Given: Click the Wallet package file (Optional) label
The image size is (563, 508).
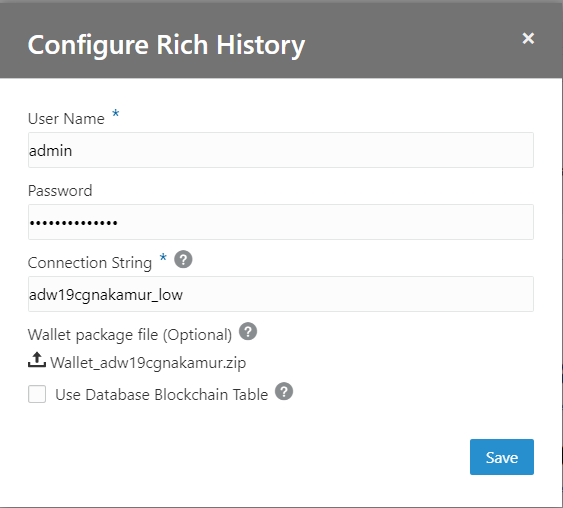Looking at the screenshot, I should (130, 335).
